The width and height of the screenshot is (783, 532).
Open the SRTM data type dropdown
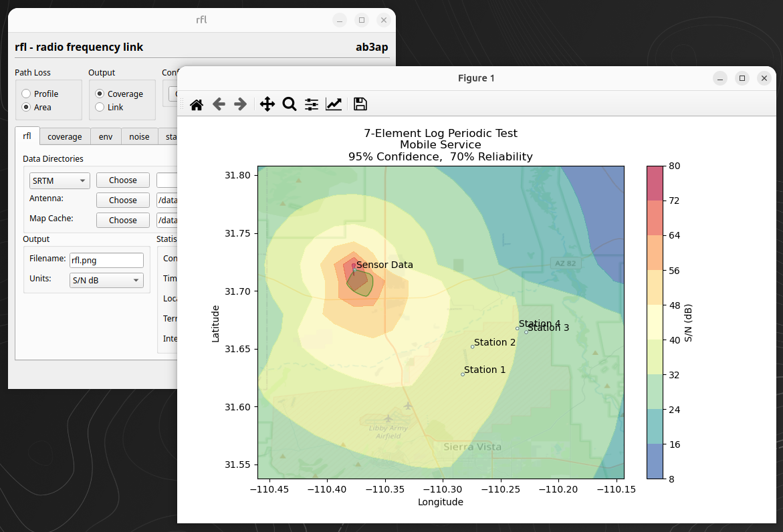click(x=60, y=180)
